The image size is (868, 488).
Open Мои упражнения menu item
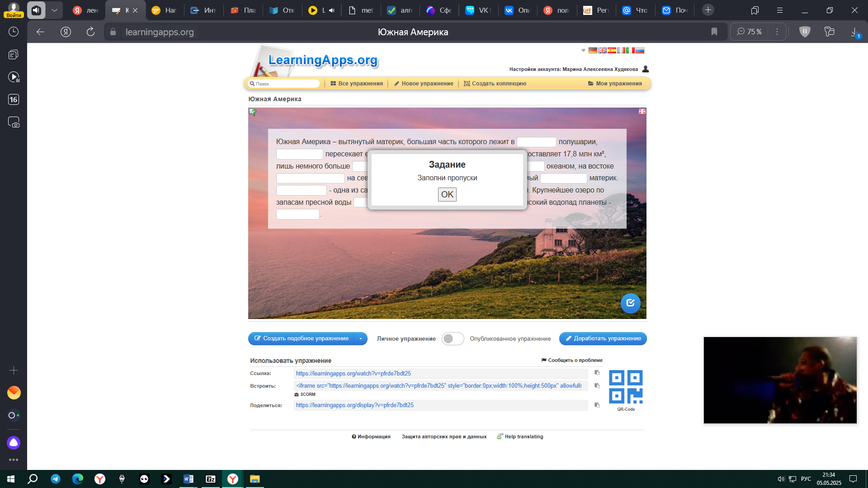pos(615,84)
